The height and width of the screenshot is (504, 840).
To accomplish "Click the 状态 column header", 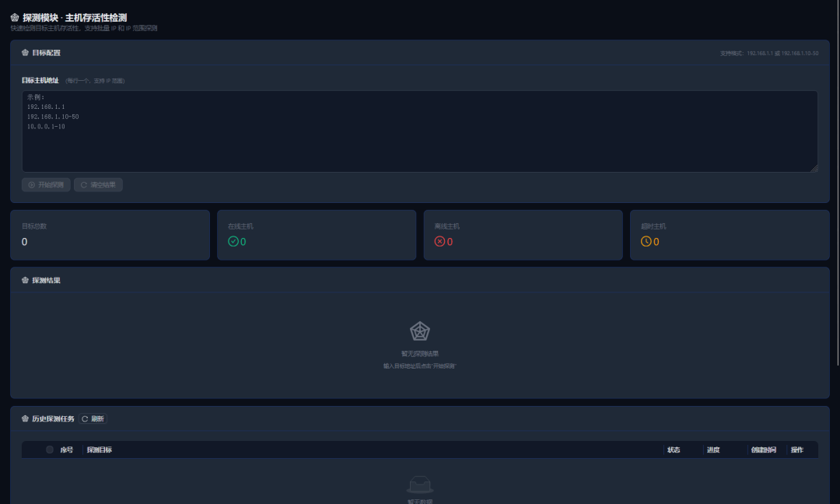I will point(674,450).
